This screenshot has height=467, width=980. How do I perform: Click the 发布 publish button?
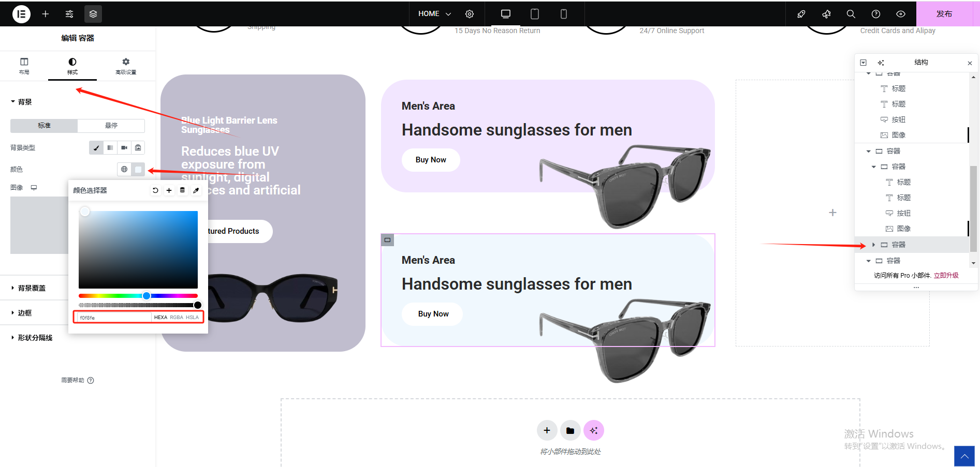point(944,14)
